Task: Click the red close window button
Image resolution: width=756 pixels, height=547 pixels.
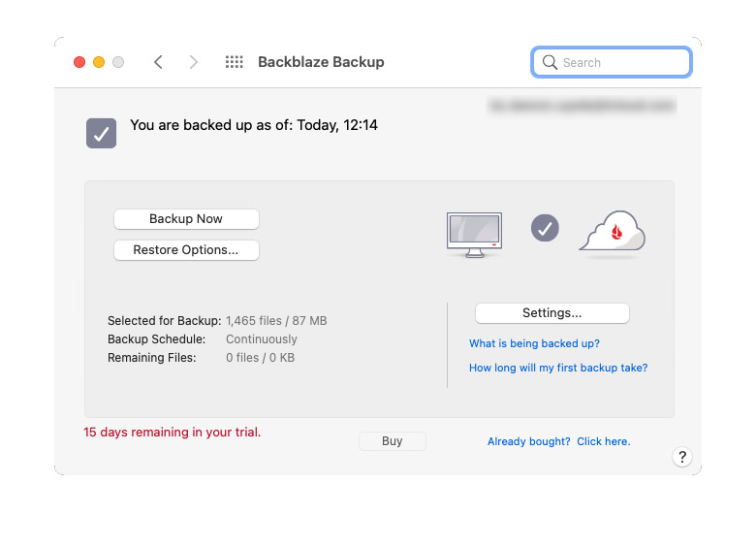Action: click(x=79, y=62)
